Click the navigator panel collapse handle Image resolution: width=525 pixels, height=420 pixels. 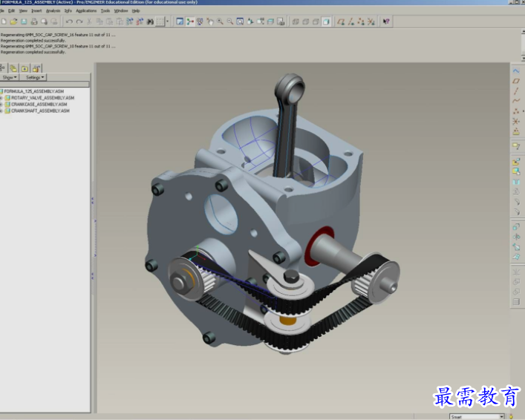[95, 237]
